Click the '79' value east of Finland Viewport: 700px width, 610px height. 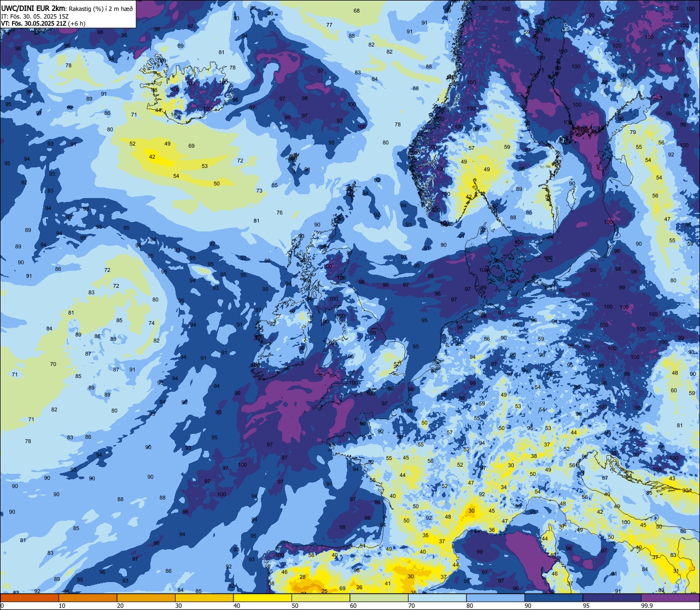pos(633,132)
